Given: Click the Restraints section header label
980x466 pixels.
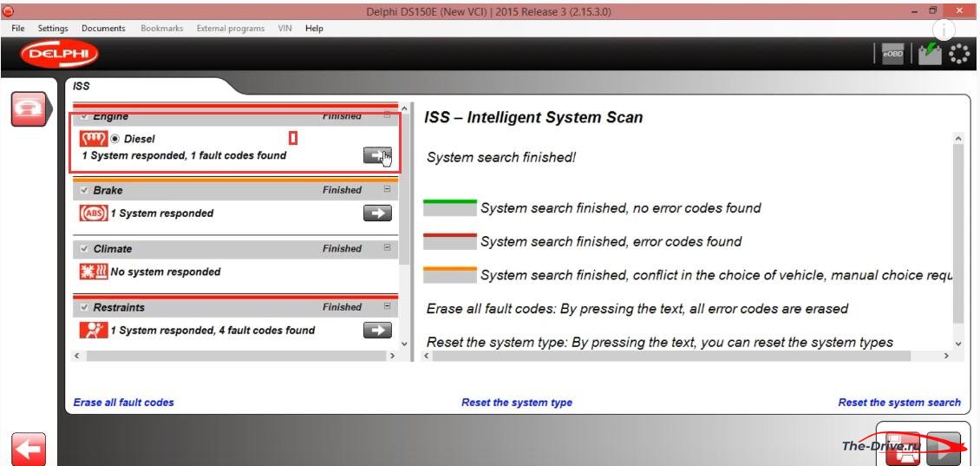Looking at the screenshot, I should click(119, 308).
